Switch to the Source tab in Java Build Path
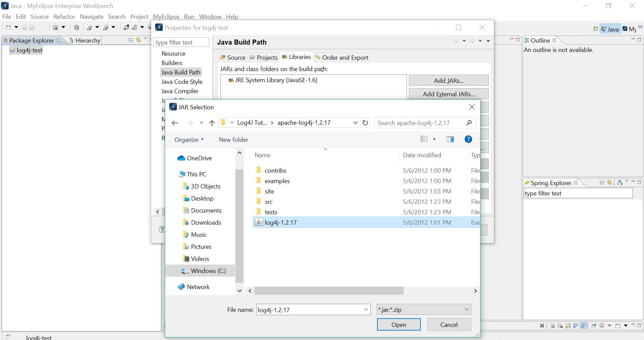The width and height of the screenshot is (644, 340). pos(233,57)
